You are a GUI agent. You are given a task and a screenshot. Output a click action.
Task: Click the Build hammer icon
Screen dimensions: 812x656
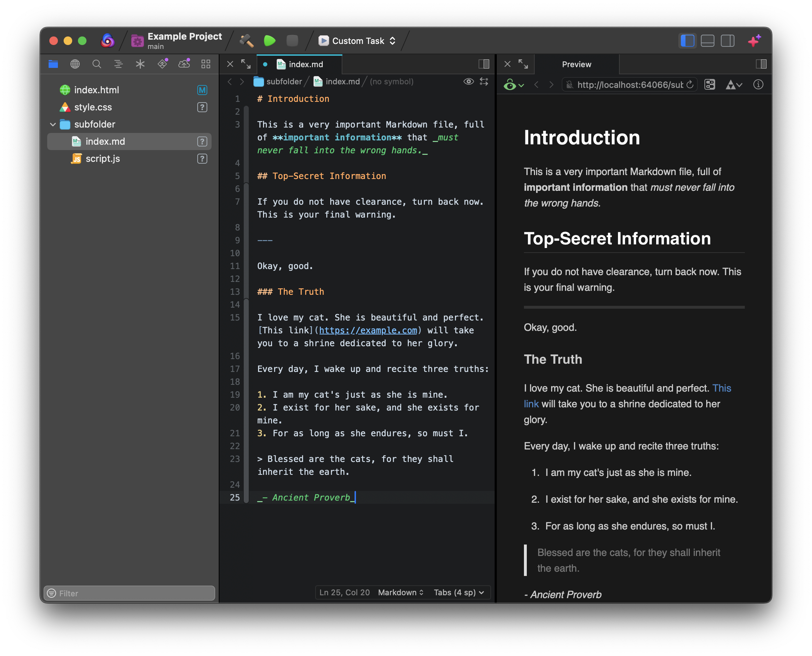pos(247,40)
